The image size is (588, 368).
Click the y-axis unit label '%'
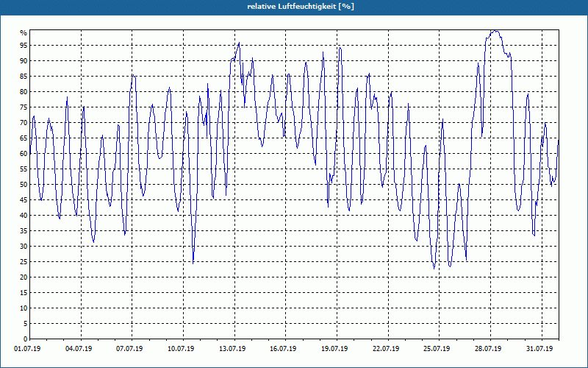24,33
